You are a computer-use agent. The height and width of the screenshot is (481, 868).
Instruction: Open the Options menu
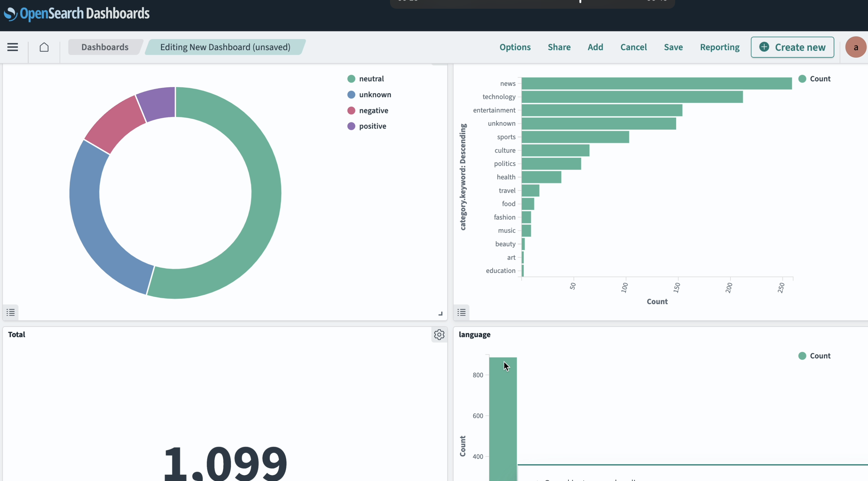515,47
